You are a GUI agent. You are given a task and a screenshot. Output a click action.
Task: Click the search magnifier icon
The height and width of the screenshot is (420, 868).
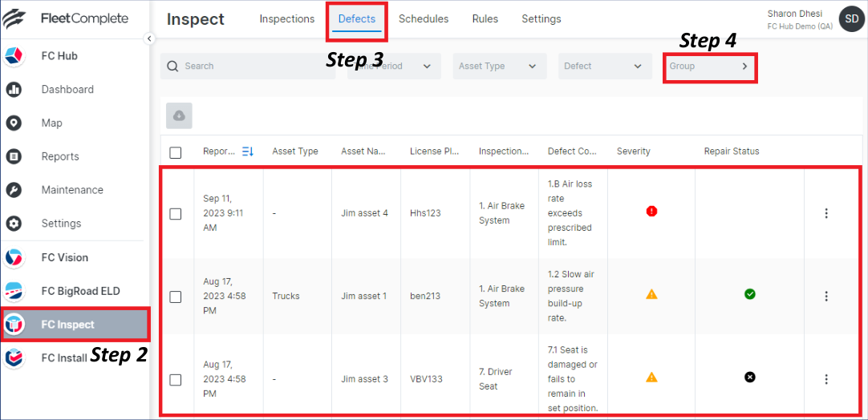tap(172, 67)
